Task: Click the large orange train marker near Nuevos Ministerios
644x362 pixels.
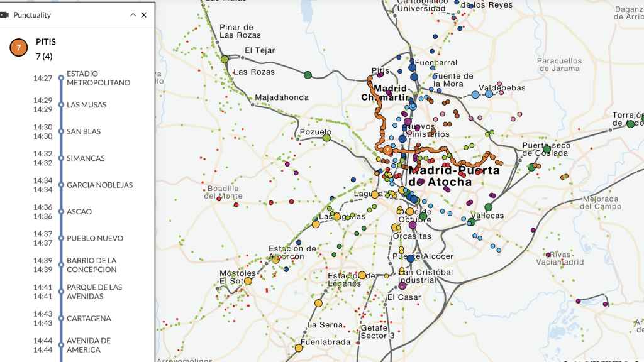Action: point(387,150)
